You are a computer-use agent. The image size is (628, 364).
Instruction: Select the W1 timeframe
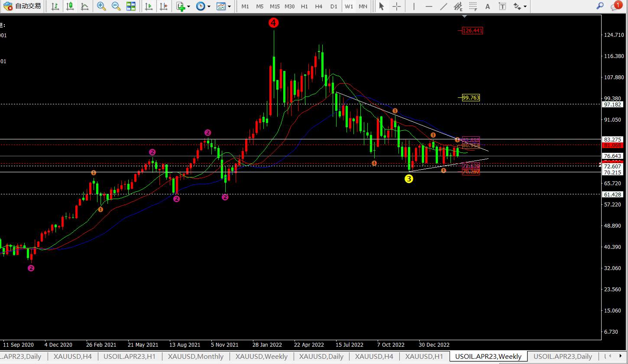pos(349,6)
